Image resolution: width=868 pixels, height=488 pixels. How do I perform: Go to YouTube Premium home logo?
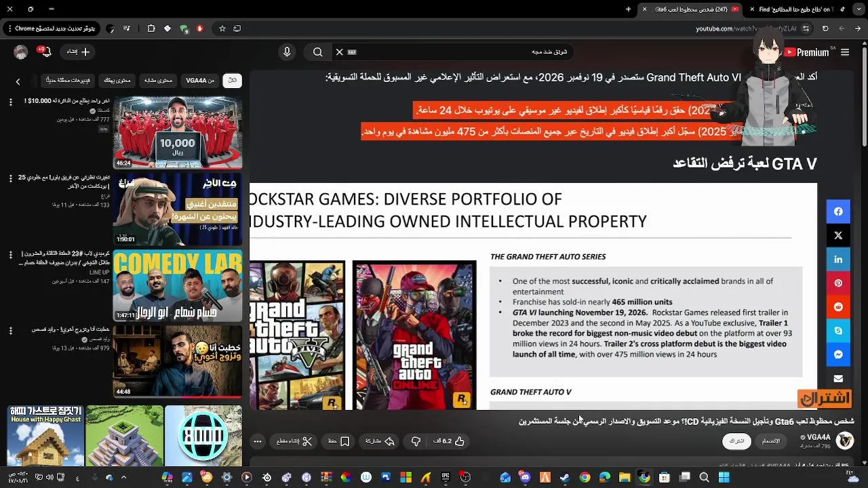click(807, 52)
